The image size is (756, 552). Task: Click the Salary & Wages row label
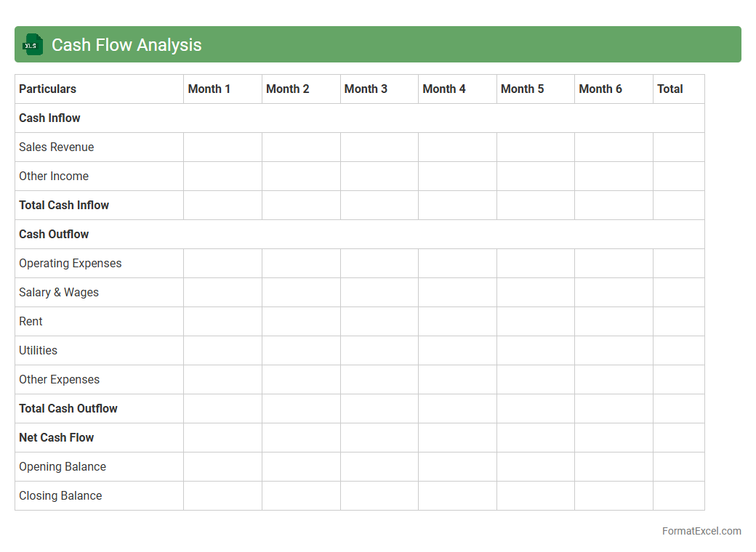[x=59, y=292]
